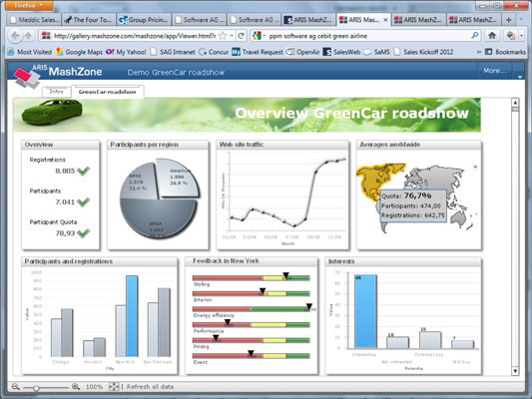Viewport: 532px width, 399px height.
Task: Click the Energy efficiency feedback gauge bar
Action: tap(252, 309)
